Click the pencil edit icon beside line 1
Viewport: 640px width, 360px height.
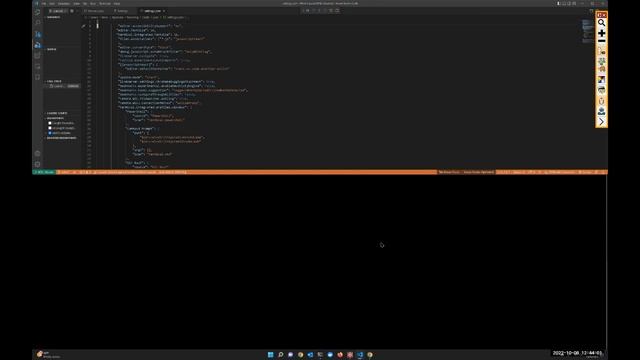point(84,26)
